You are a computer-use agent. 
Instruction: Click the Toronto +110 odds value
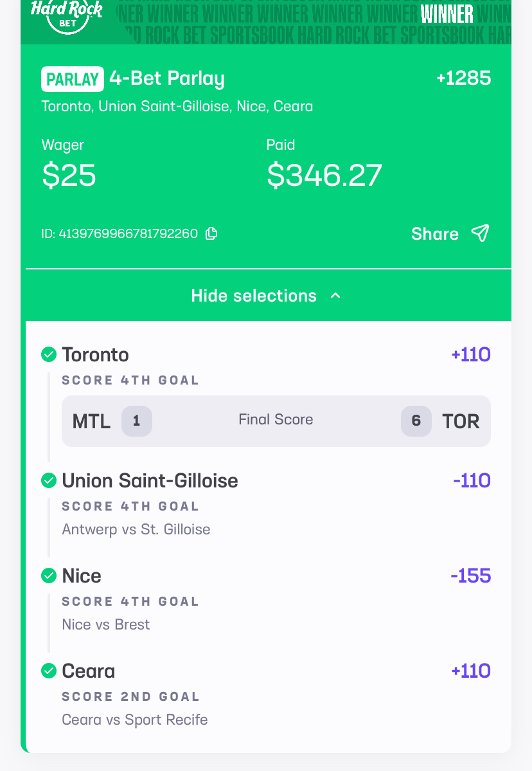coord(470,354)
